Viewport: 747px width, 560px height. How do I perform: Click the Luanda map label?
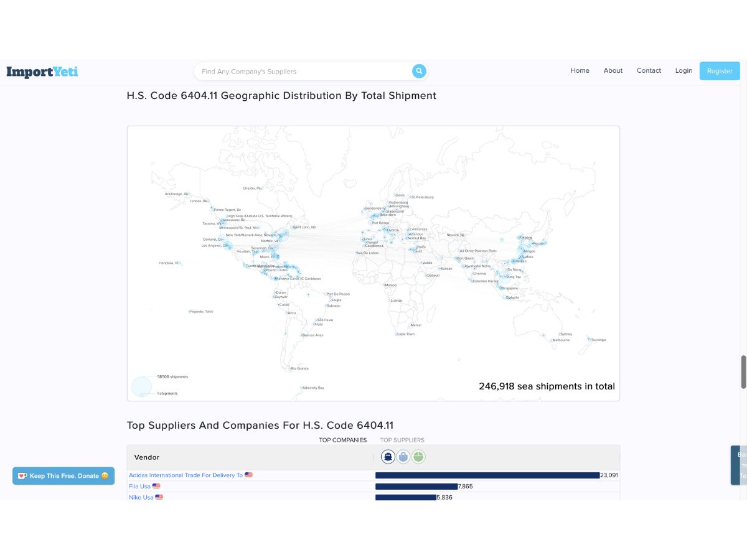(397, 301)
